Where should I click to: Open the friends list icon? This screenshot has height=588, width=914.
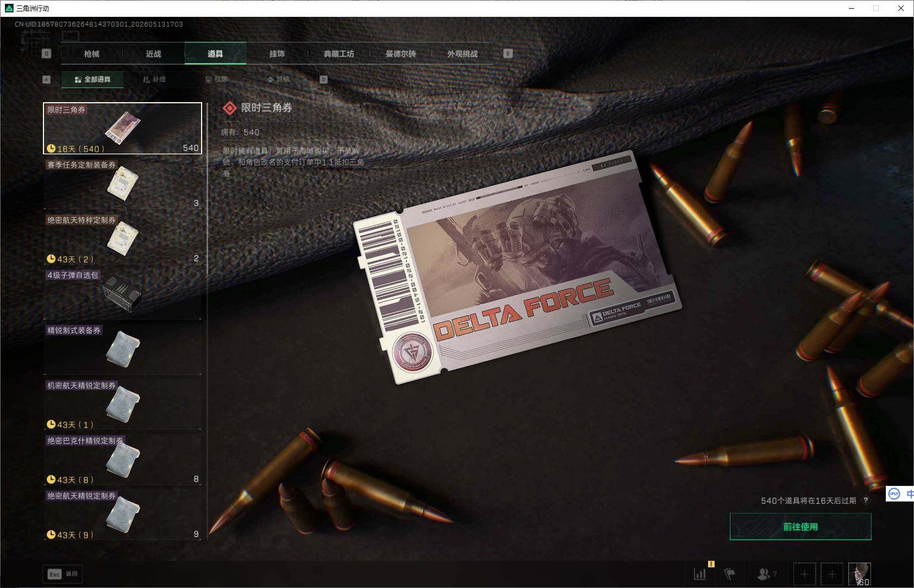coord(767,574)
